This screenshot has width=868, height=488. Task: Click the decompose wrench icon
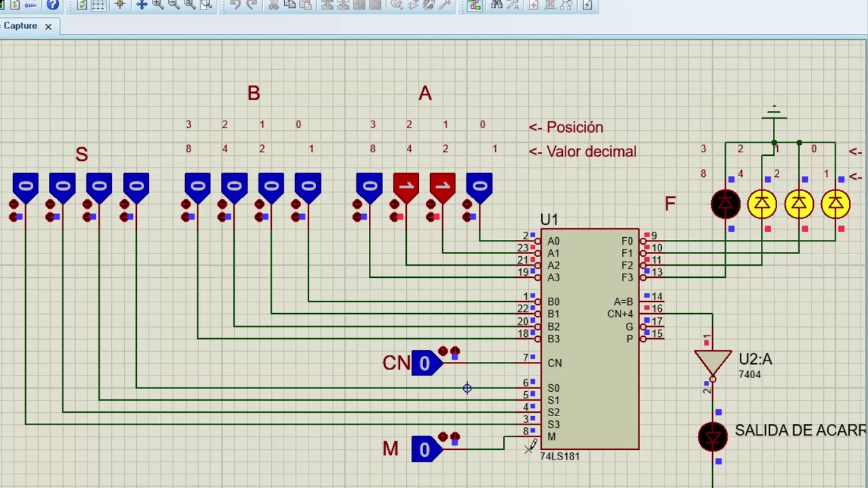click(x=446, y=5)
